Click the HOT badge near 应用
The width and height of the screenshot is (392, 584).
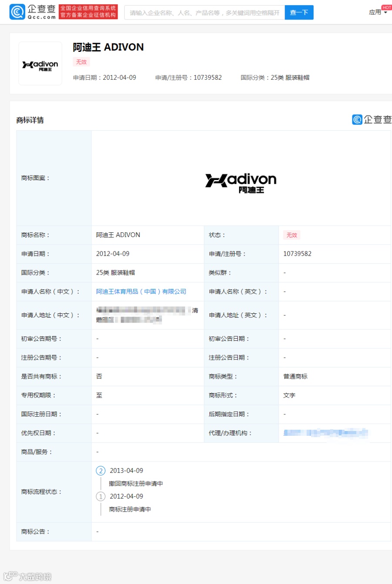pos(386,7)
